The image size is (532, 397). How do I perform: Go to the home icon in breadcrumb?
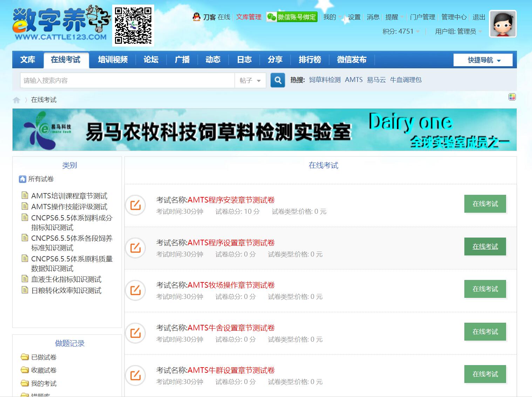tap(16, 100)
